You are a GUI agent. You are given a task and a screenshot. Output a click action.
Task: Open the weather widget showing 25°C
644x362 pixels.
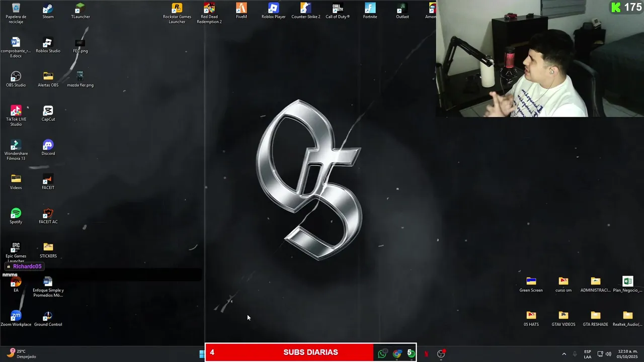(21, 354)
